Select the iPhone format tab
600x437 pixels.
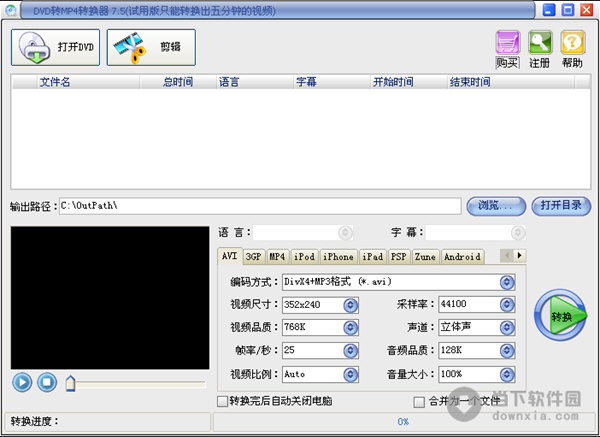tap(337, 257)
